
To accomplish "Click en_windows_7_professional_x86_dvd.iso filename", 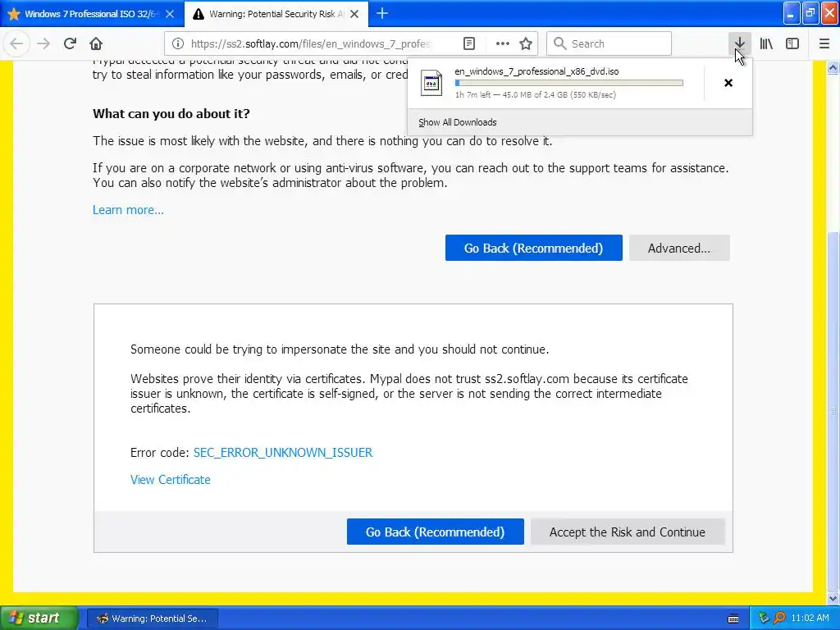I will point(536,71).
